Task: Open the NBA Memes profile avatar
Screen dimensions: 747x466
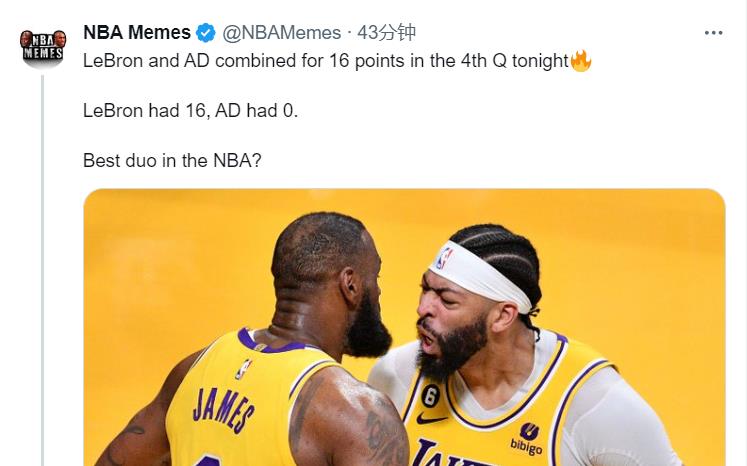Action: tap(43, 48)
